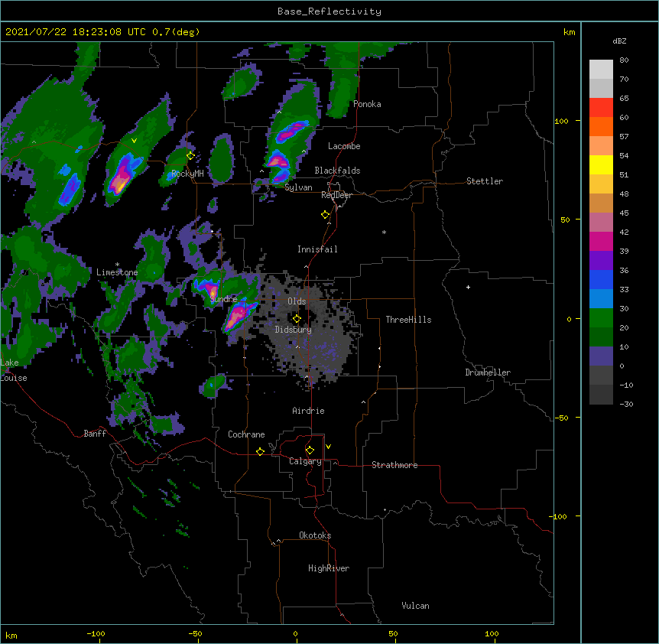
Task: Click the Lacombe city label
Action: tap(344, 146)
